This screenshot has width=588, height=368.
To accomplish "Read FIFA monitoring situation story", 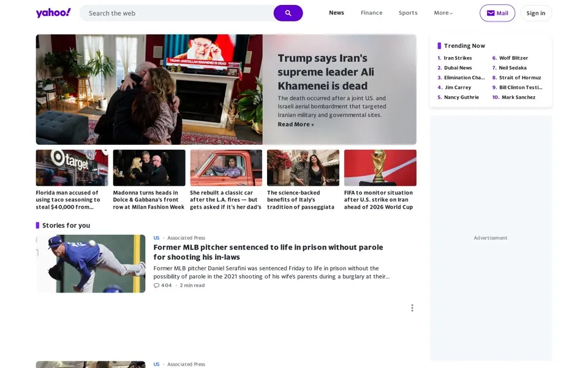I will click(x=379, y=200).
